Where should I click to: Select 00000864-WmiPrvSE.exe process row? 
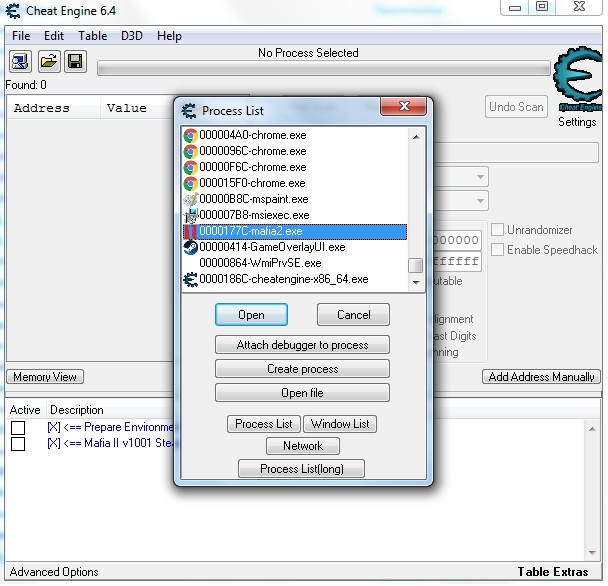click(295, 263)
